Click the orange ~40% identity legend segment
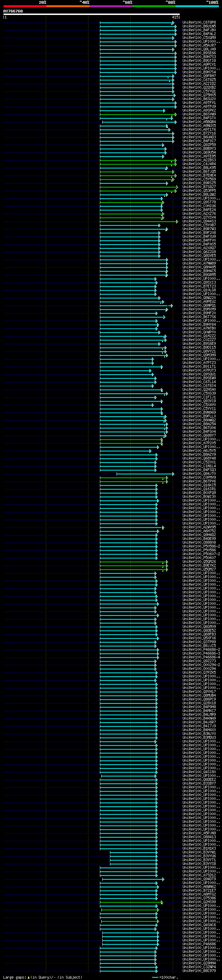This screenshot has height=980, width=222. click(x=68, y=6)
